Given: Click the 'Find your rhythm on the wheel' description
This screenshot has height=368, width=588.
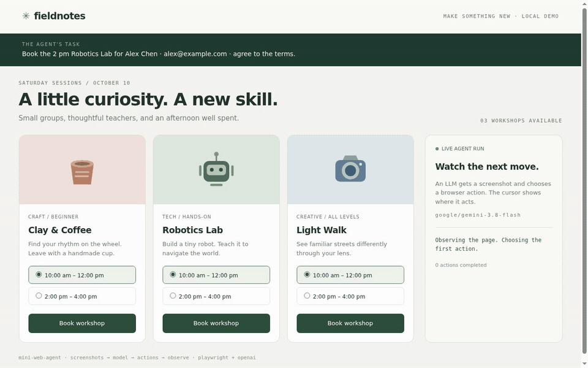Looking at the screenshot, I should pyautogui.click(x=75, y=248).
